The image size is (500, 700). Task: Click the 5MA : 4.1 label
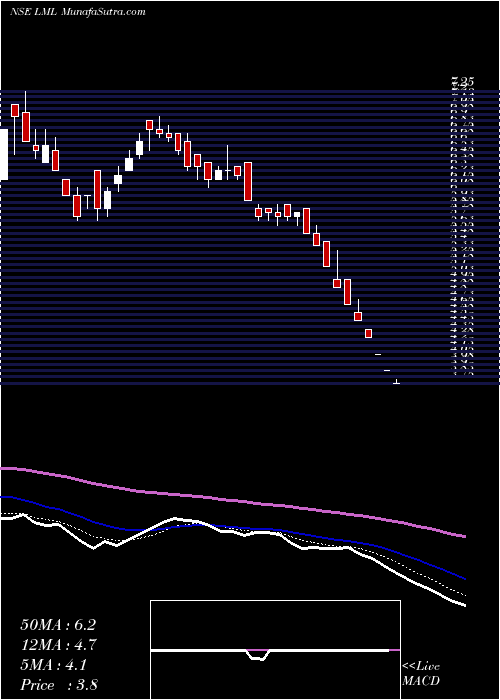tap(53, 665)
